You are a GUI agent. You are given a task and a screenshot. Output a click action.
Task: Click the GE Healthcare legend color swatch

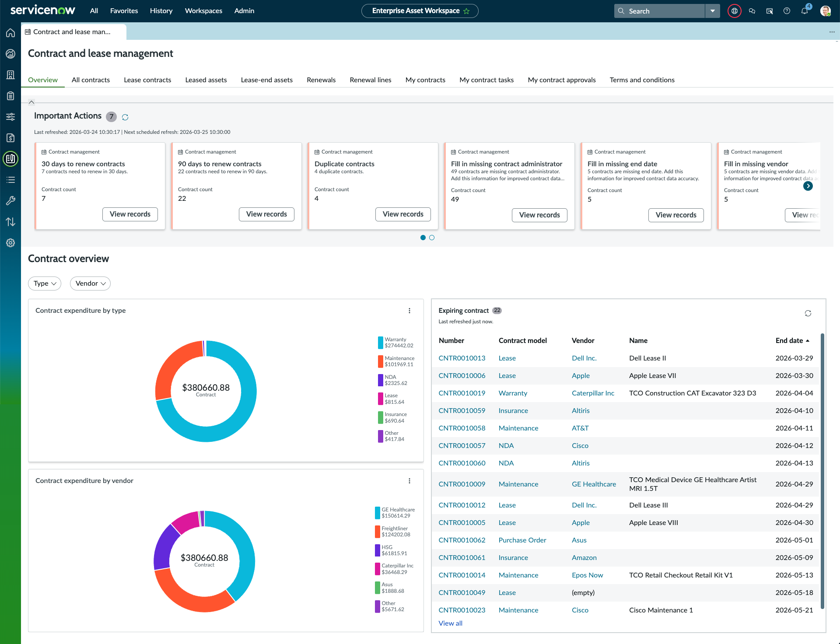377,513
